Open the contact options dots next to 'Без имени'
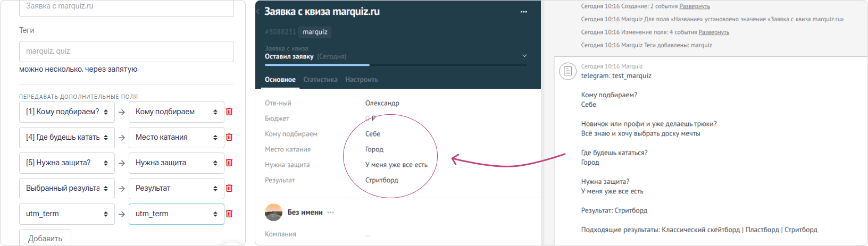This screenshot has height=246, width=868. coord(331,213)
